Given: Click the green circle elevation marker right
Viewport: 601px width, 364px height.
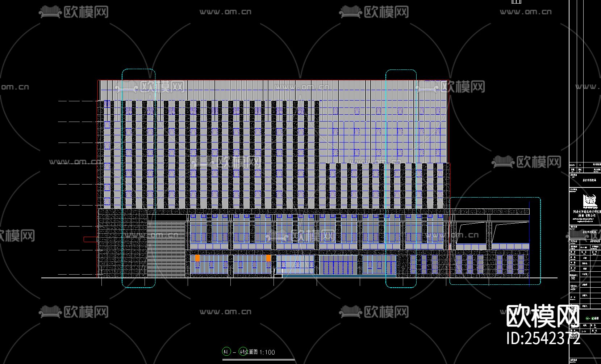Looking at the screenshot, I should click(x=242, y=351).
